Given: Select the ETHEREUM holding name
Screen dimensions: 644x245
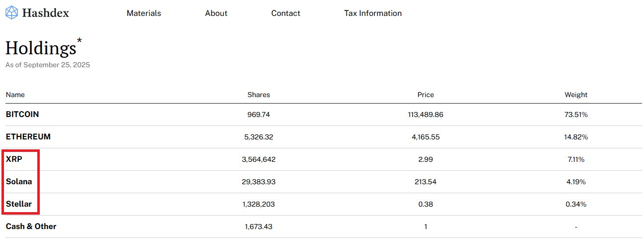Looking at the screenshot, I should (28, 137).
